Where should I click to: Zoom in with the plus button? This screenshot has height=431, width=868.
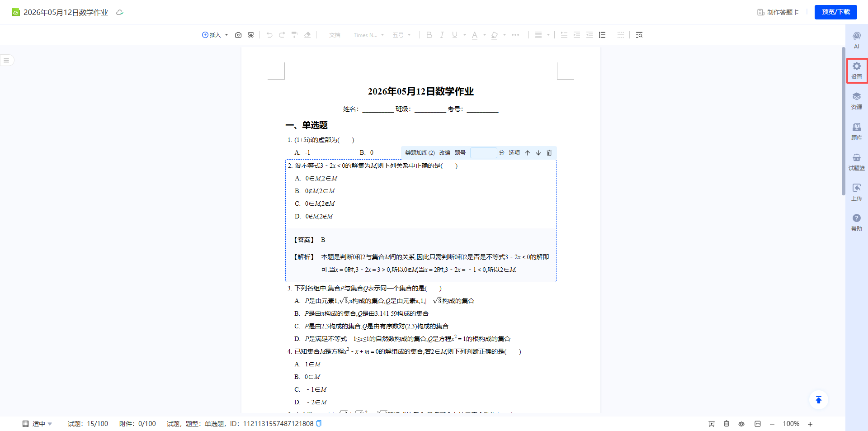[x=810, y=424]
